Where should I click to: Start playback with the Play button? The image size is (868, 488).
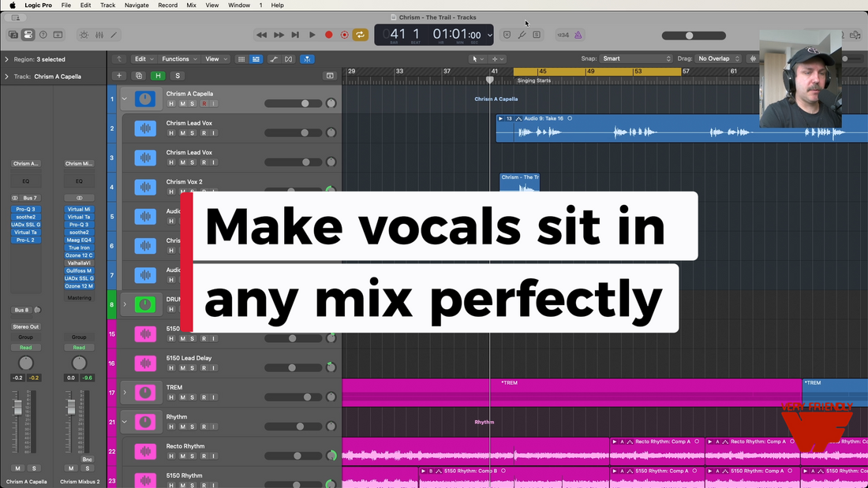tap(312, 35)
